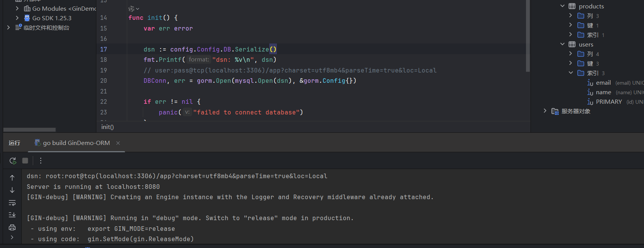Click the up arrow in console gutter
This screenshot has height=248, width=644.
12,178
